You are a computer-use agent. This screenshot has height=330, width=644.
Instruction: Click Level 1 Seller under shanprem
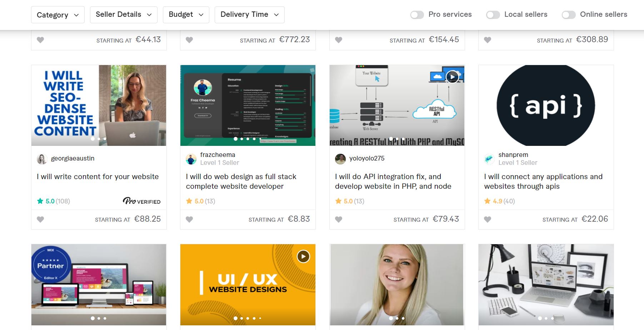coord(518,163)
